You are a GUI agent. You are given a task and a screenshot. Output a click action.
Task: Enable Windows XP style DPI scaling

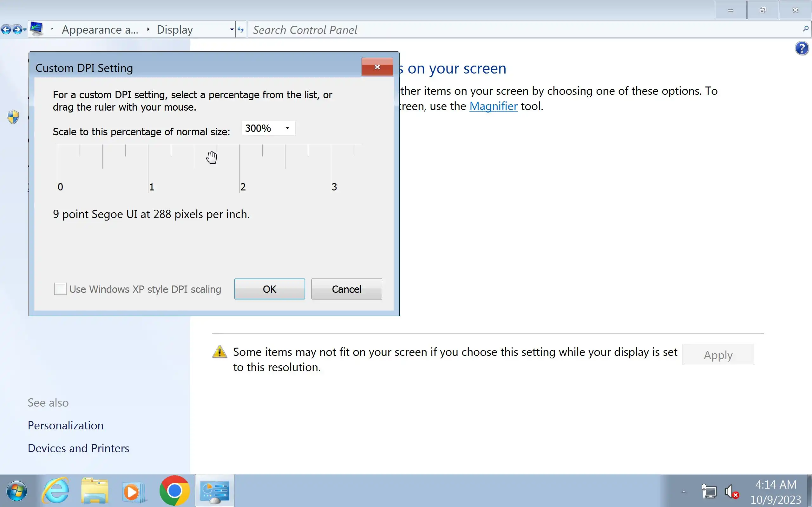60,289
